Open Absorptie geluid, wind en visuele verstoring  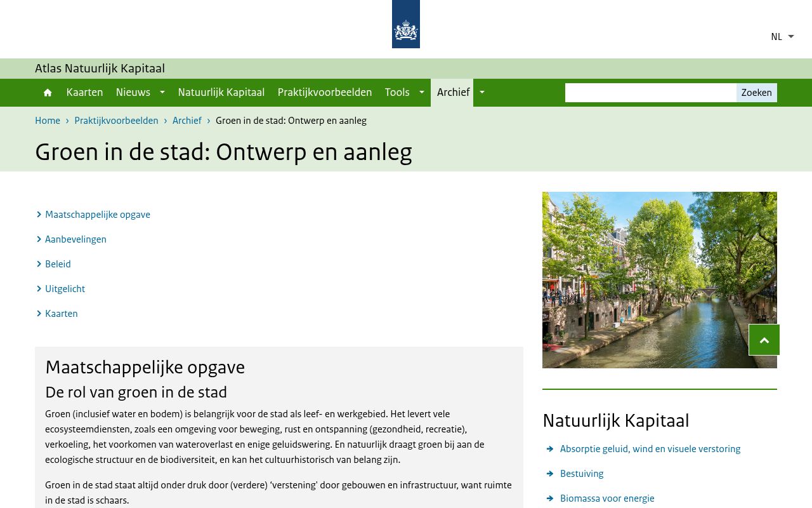click(650, 449)
